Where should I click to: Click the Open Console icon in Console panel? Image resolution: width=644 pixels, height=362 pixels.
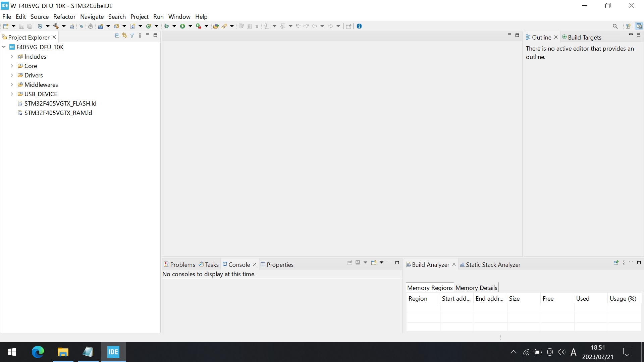tap(373, 262)
